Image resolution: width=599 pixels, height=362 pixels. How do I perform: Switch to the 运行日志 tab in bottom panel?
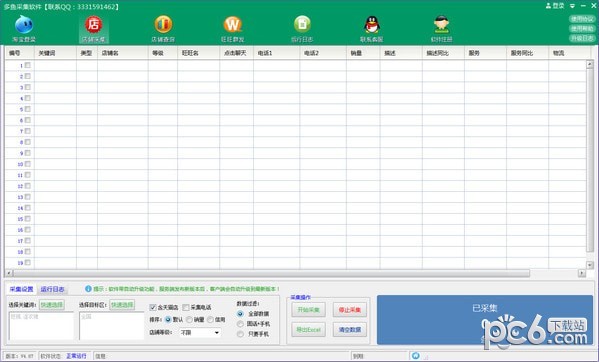(x=52, y=289)
